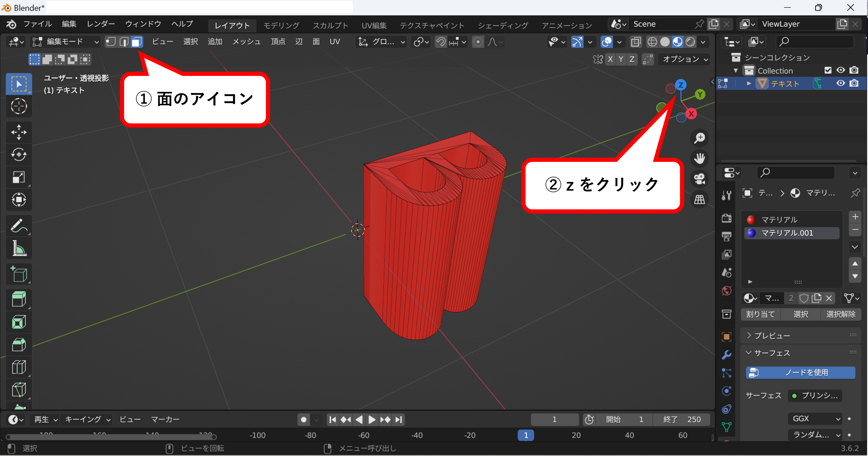Toggle camera view icon in viewport

click(700, 179)
